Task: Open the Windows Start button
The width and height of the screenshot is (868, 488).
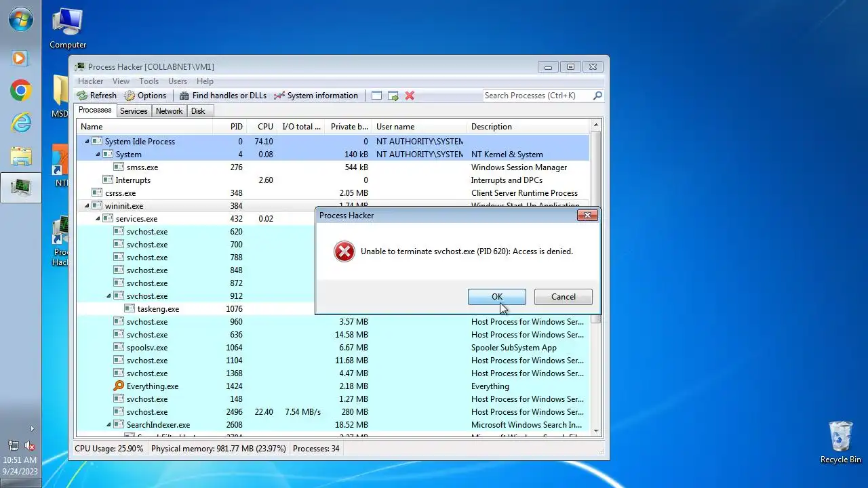Action: tap(21, 20)
